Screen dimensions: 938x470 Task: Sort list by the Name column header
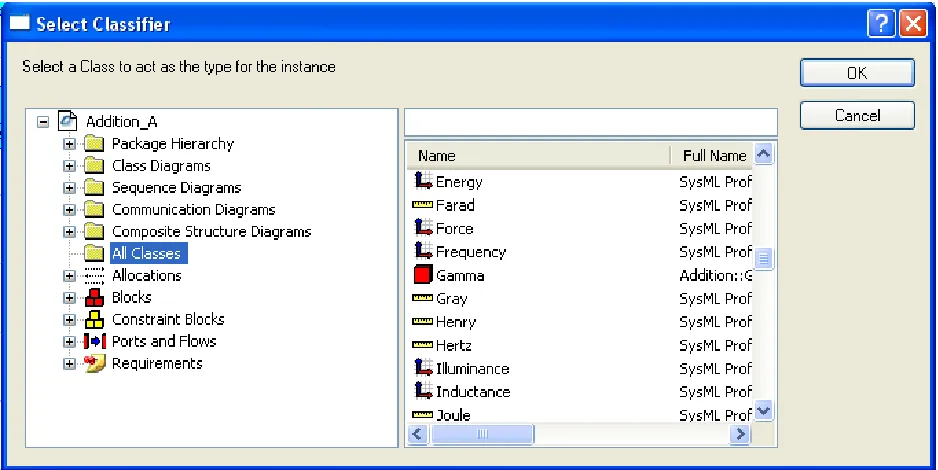click(538, 155)
